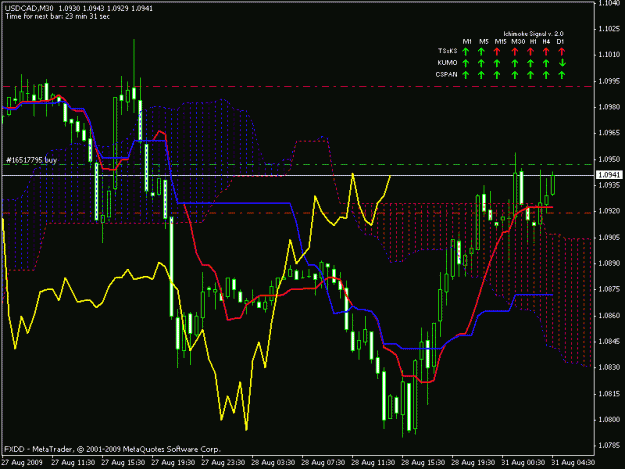This screenshot has width=625, height=469.
Task: Click the CSPAN M1 green up arrow
Action: 465,75
